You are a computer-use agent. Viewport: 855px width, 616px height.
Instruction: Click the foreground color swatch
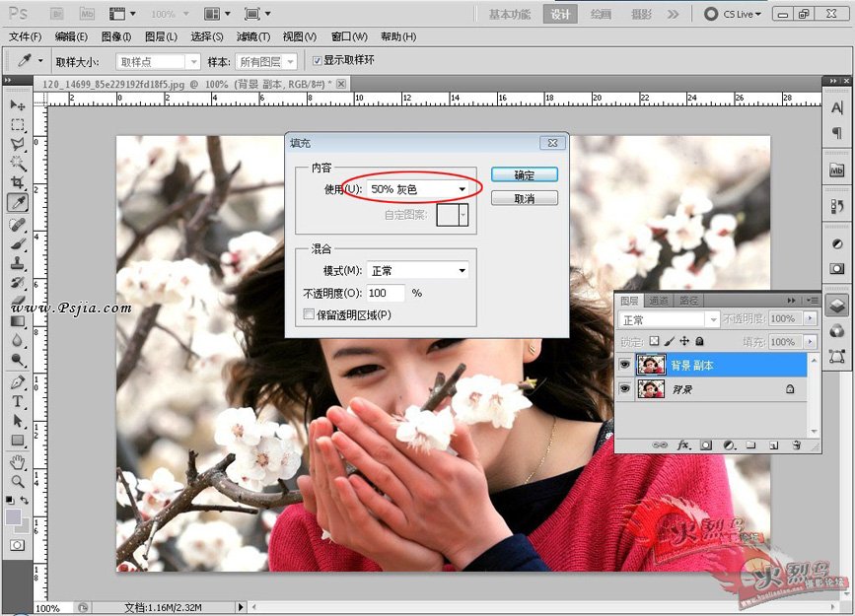point(14,516)
